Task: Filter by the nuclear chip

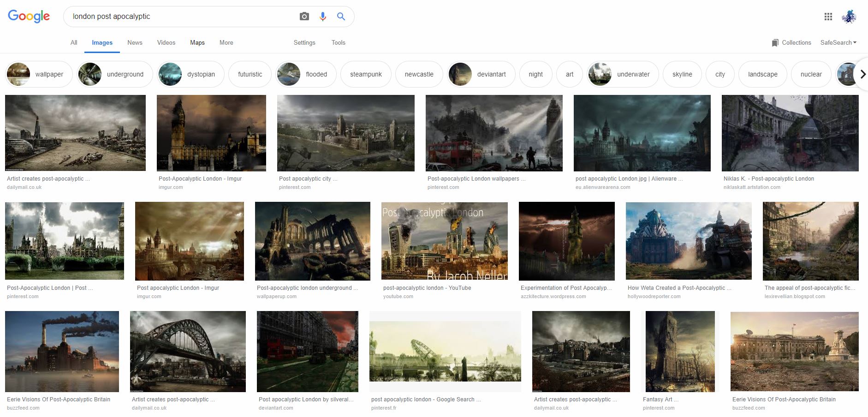Action: coord(811,74)
